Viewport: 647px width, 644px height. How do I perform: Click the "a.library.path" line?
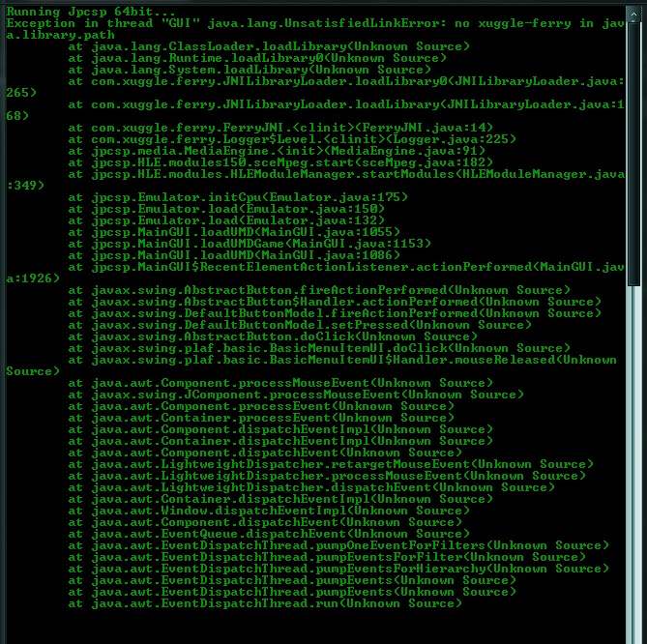click(x=60, y=35)
